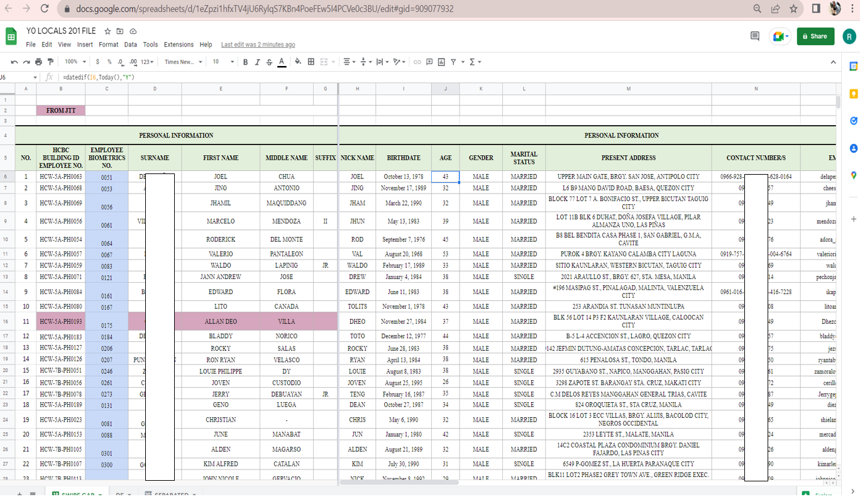Star this spreadsheet document
Screen dimensions: 860x504
pyautogui.click(x=107, y=31)
